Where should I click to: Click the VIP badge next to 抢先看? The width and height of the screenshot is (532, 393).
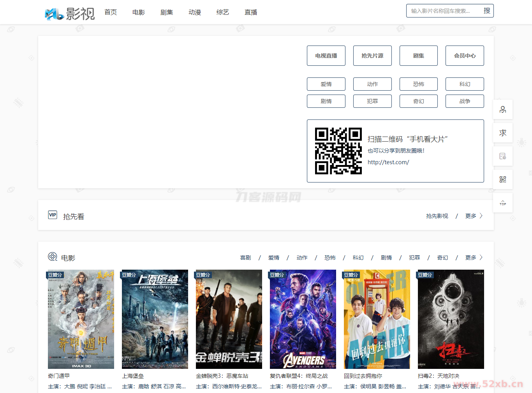(53, 215)
